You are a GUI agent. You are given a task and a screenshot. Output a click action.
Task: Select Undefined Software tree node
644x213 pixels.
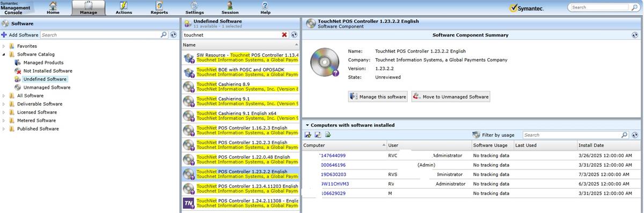tap(45, 79)
